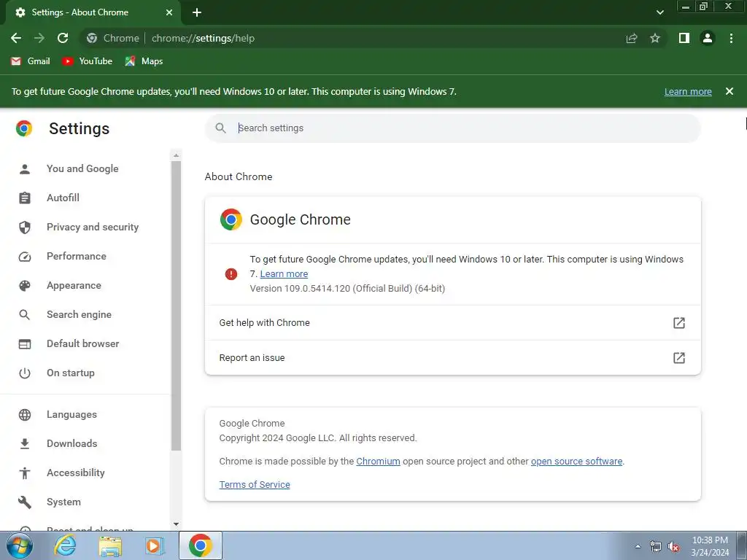Reload the page with the refresh icon
This screenshot has height=560, width=747.
tap(63, 38)
